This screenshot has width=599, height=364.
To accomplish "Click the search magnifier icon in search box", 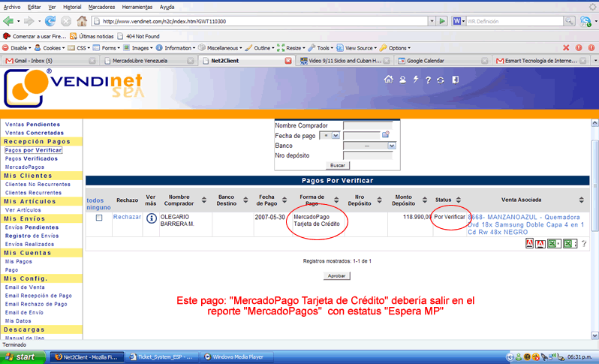I will (x=569, y=21).
